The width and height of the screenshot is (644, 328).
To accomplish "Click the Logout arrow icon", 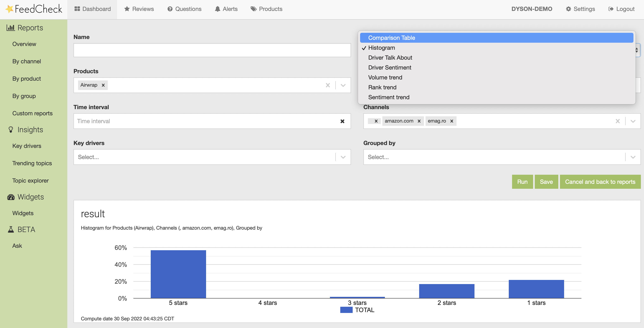I will pos(611,9).
